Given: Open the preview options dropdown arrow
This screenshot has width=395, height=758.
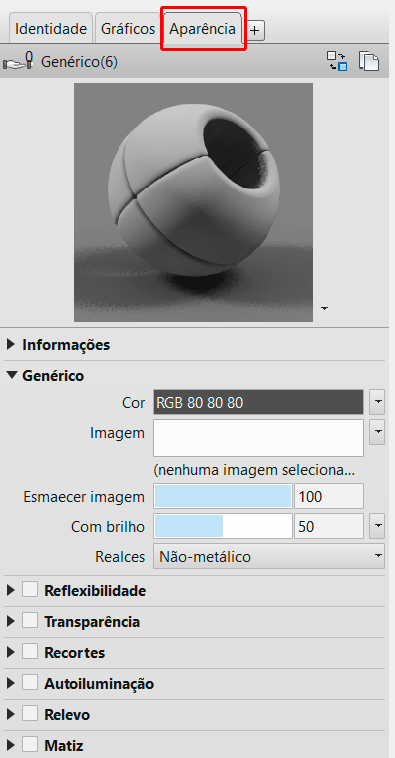Looking at the screenshot, I should point(324,308).
